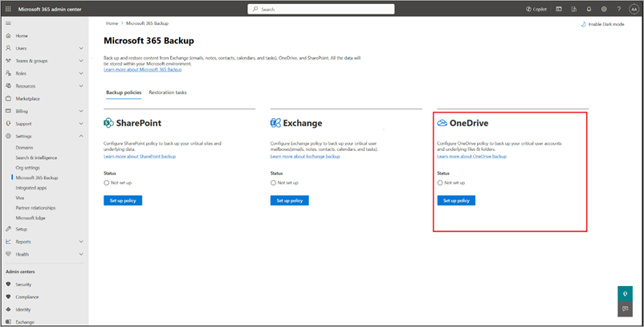Screen dimensions: 644x327
Task: Open the app launcher waffle icon
Action: click(x=8, y=9)
